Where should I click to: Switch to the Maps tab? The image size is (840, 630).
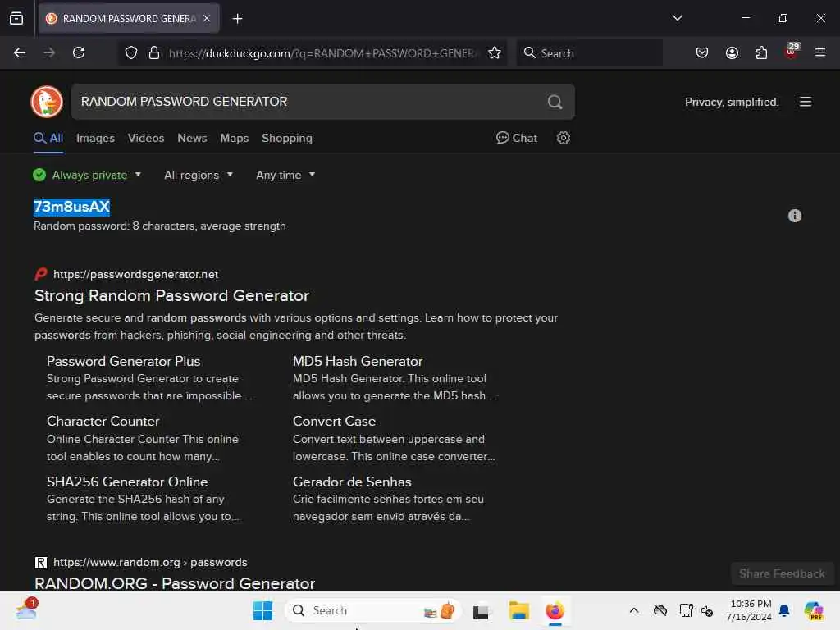(234, 138)
